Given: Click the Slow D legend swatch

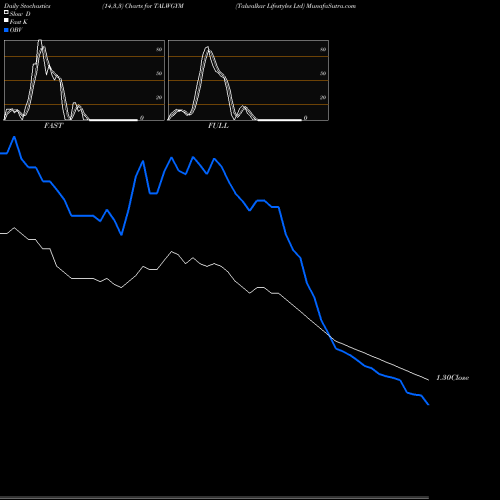Looking at the screenshot, I should (x=6, y=12).
